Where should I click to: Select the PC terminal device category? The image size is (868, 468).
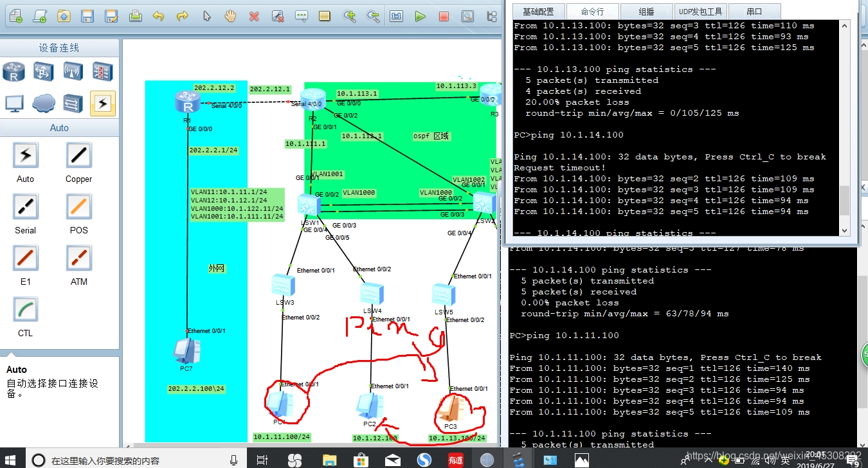[14, 103]
